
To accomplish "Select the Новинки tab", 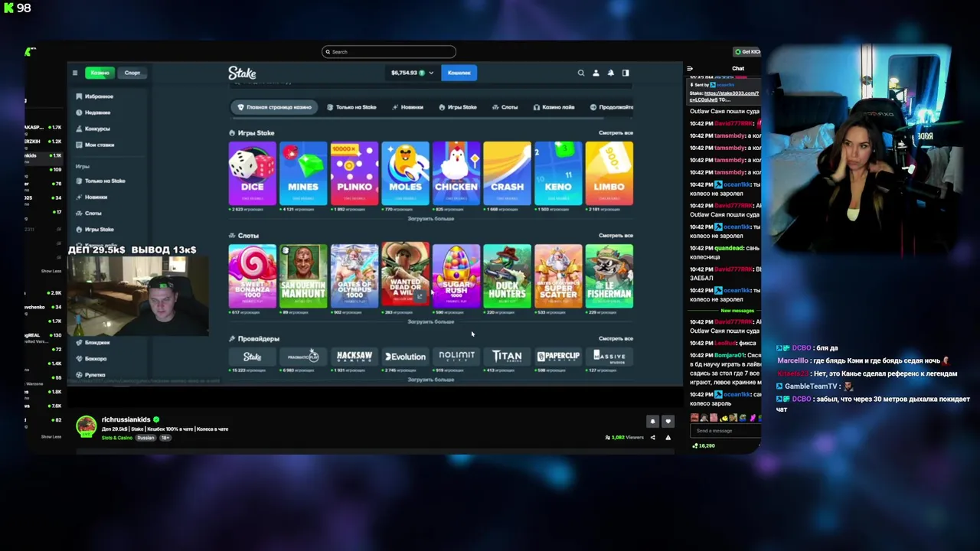I will (407, 107).
